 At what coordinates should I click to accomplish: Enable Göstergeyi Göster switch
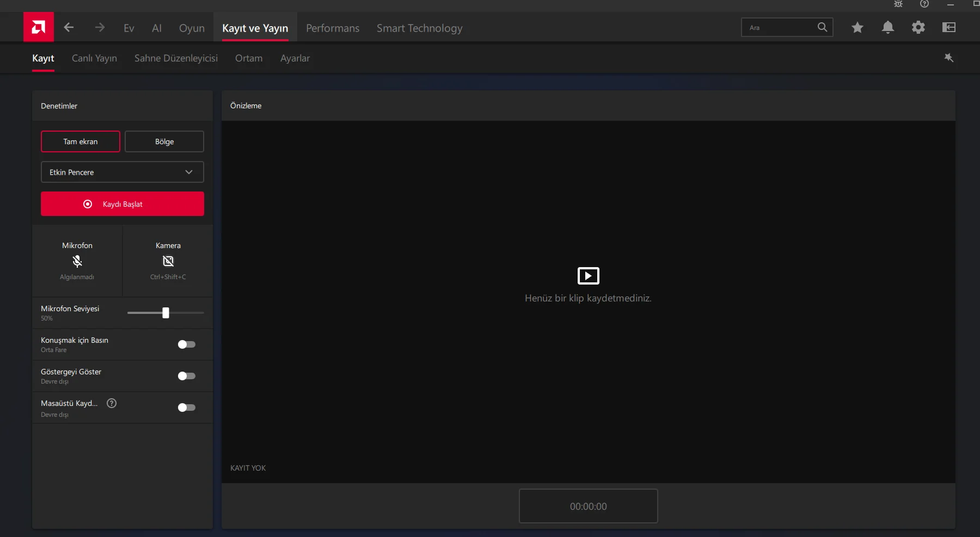pos(186,376)
